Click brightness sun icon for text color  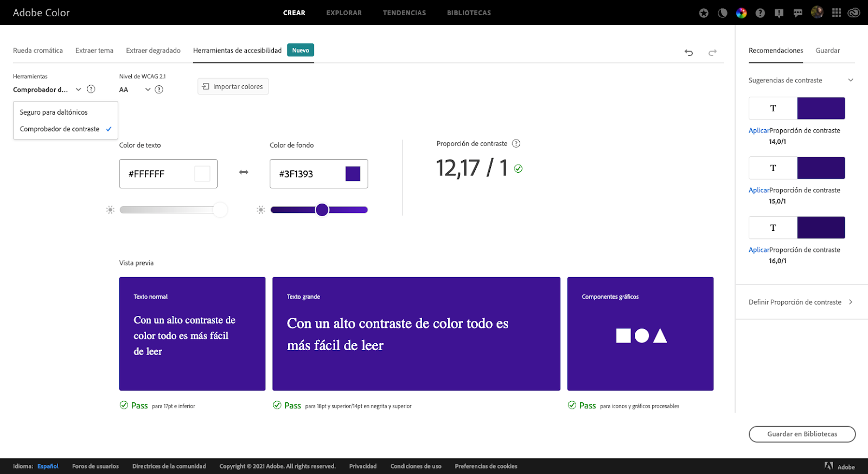pyautogui.click(x=110, y=210)
